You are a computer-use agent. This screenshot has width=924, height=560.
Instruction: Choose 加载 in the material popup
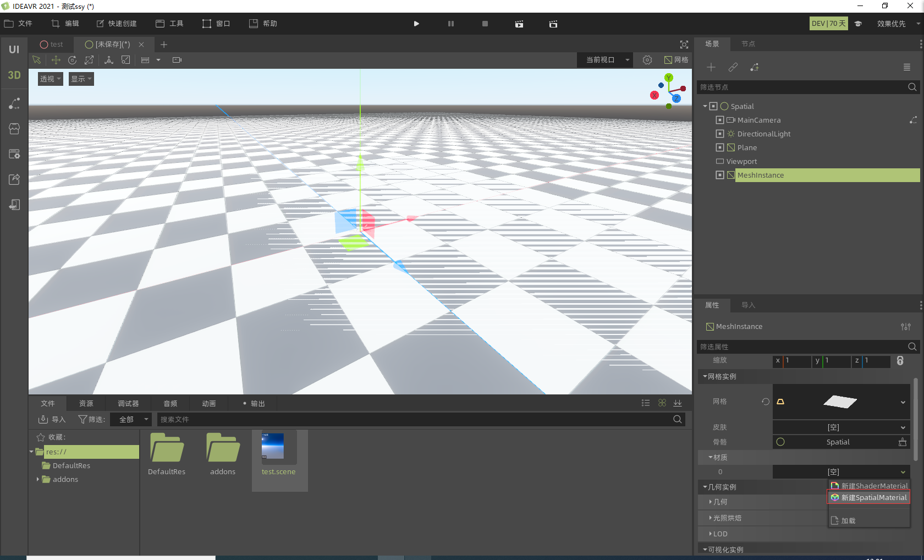click(x=848, y=520)
